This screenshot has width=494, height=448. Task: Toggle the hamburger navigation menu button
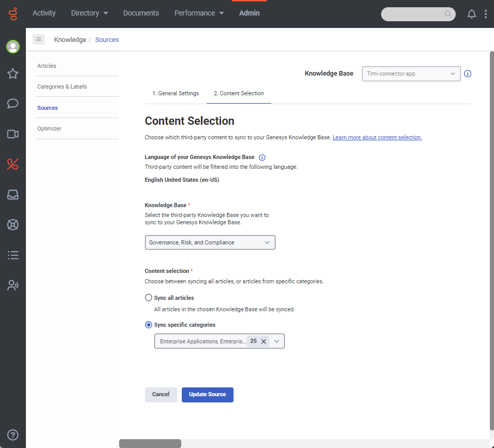(x=39, y=39)
